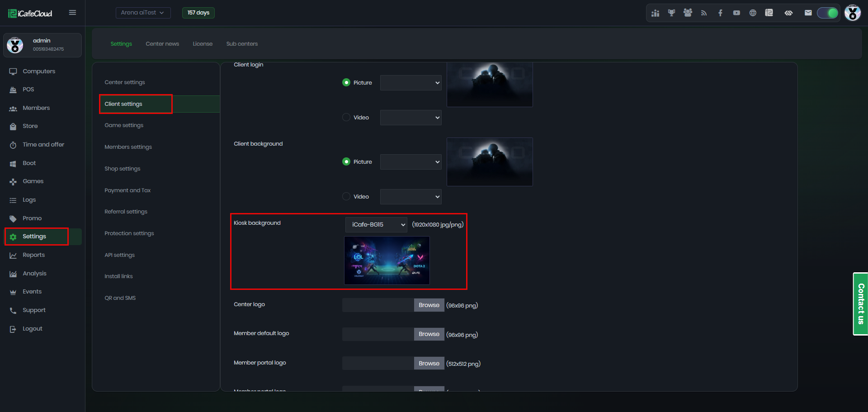Open the green Contact us side button
This screenshot has height=412, width=868.
[860, 304]
